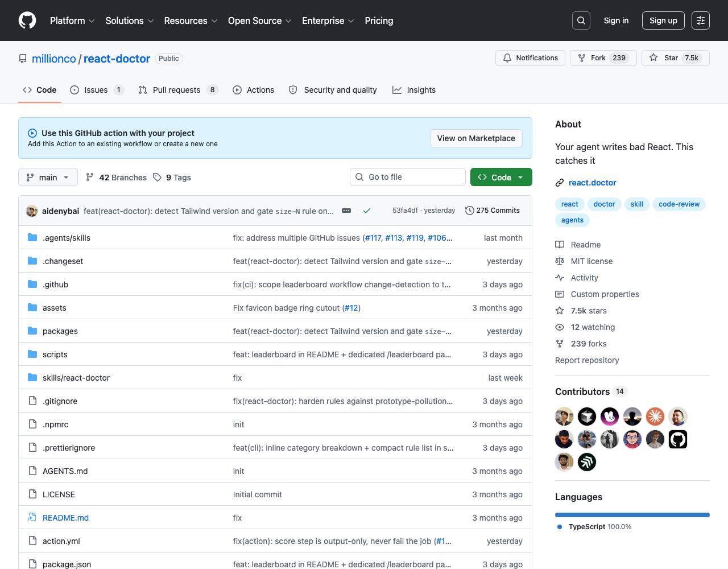Expand the Platform menu
Screen dimensions: 728x569
coord(72,20)
